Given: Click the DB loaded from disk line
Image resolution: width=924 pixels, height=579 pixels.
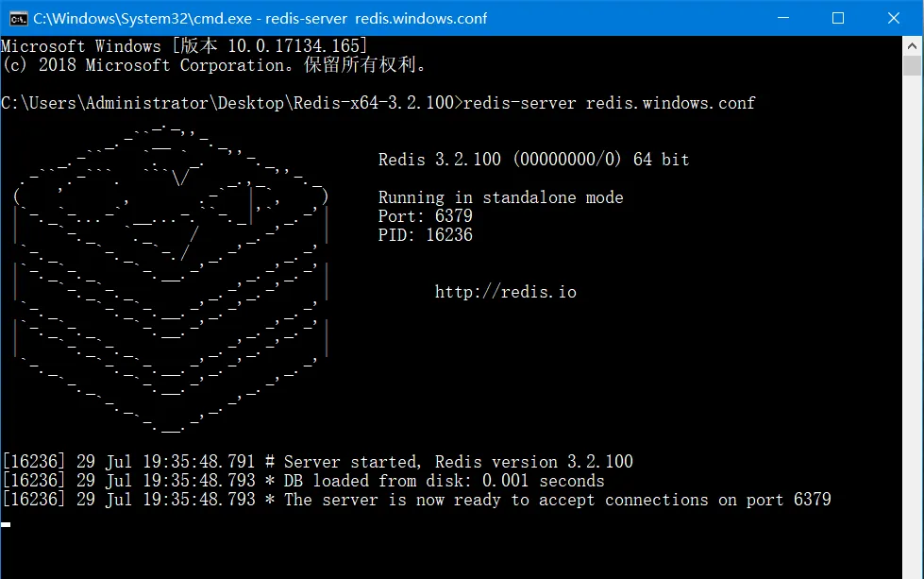Looking at the screenshot, I should click(x=303, y=481).
